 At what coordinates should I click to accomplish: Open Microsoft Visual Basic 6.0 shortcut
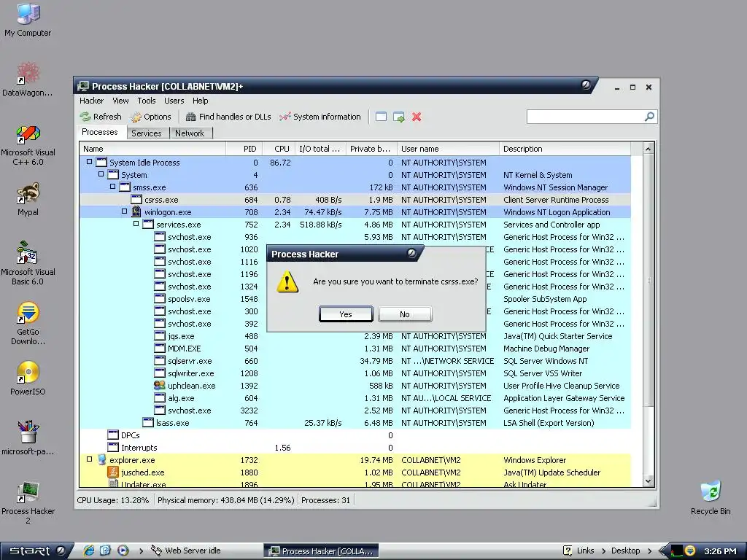click(28, 263)
